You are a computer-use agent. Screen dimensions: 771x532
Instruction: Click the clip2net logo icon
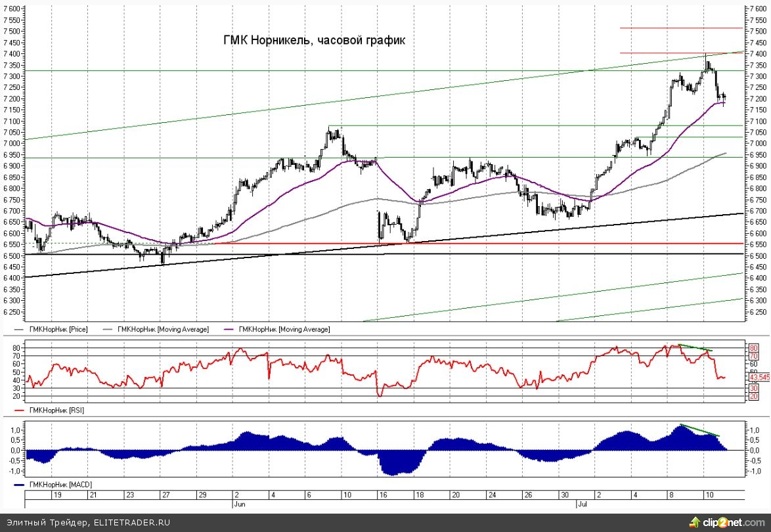(695, 522)
